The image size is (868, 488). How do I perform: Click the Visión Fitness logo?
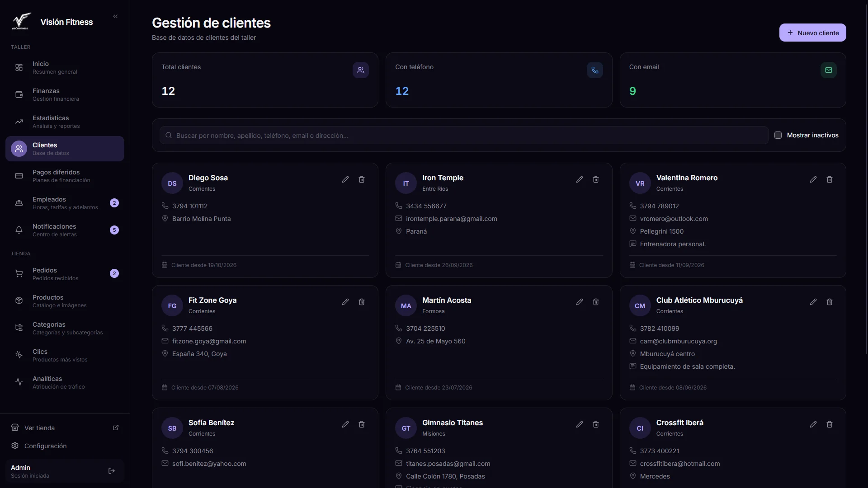tap(21, 21)
